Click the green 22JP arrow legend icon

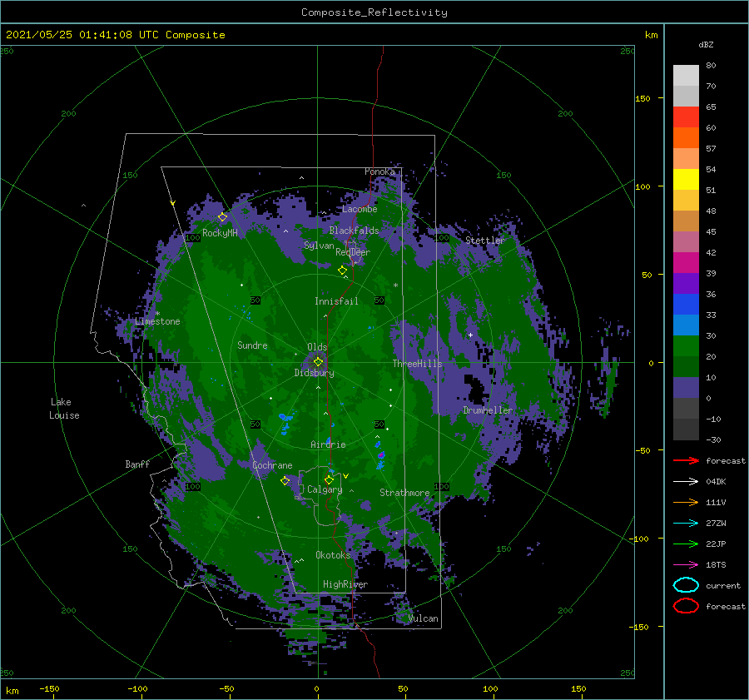pyautogui.click(x=686, y=544)
